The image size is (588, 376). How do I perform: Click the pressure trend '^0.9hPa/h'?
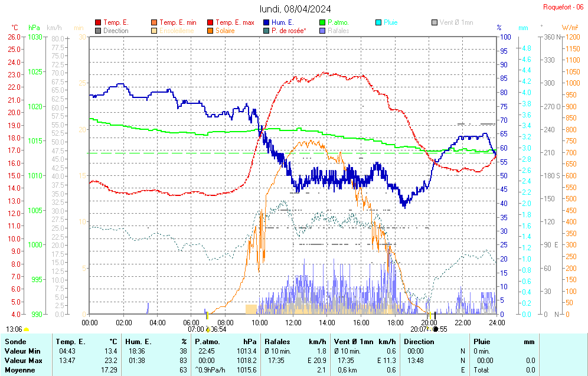pyautogui.click(x=210, y=370)
